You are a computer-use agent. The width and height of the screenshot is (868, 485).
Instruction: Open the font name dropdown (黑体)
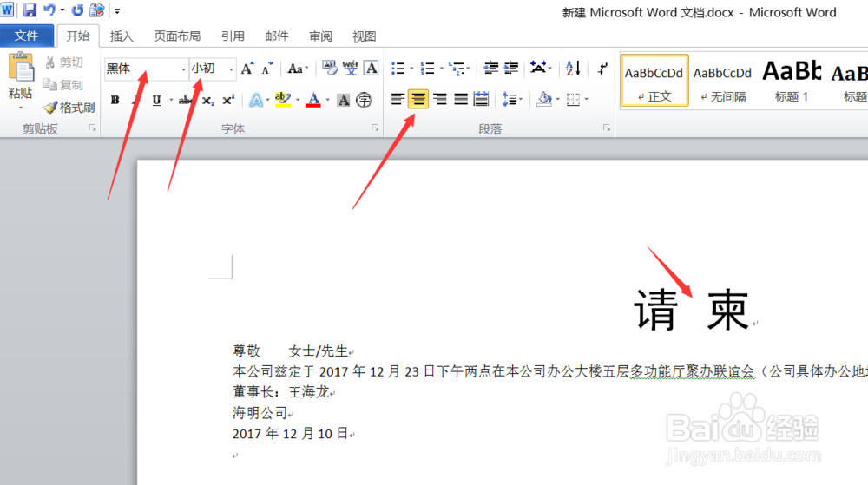(x=183, y=69)
